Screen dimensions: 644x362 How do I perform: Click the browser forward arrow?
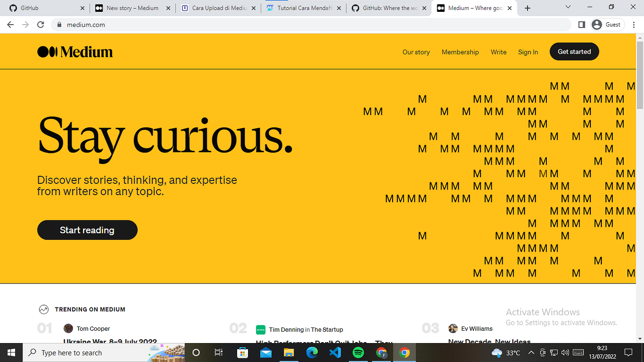click(26, 25)
